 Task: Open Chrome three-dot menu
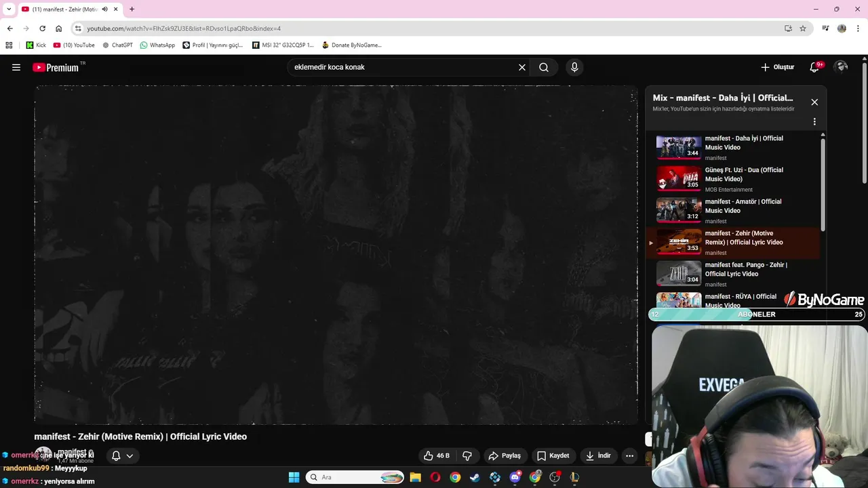(x=858, y=28)
